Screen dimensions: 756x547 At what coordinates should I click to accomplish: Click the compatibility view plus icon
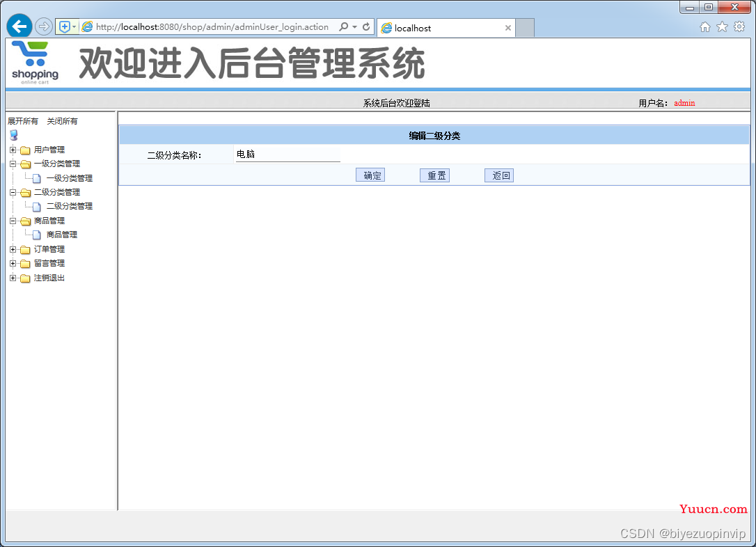[65, 26]
